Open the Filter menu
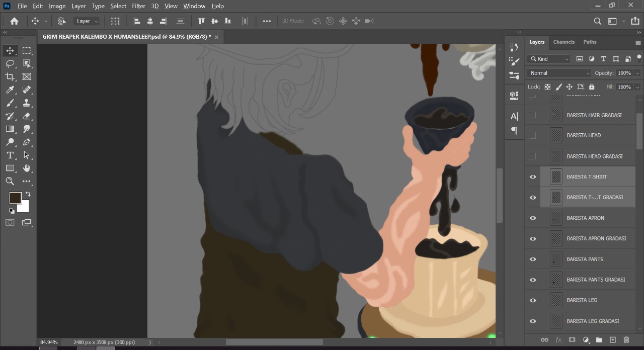Image resolution: width=644 pixels, height=350 pixels. (138, 6)
